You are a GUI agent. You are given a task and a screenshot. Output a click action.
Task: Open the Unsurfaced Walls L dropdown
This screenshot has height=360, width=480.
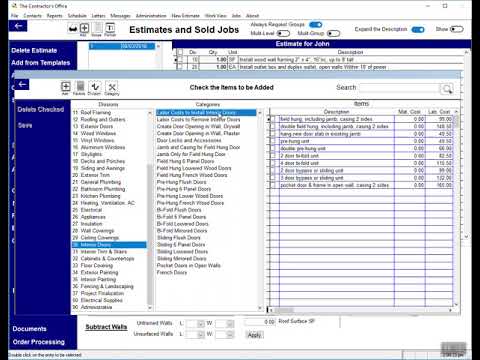click(201, 334)
